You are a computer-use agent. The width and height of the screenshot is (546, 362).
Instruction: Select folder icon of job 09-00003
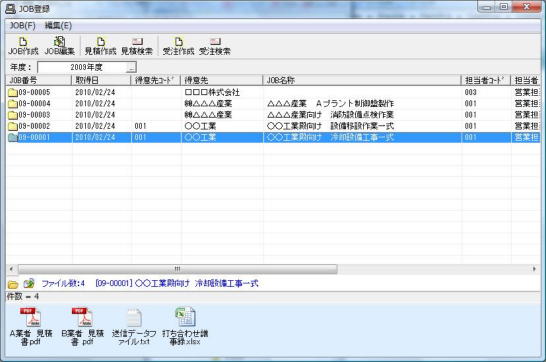click(x=13, y=115)
